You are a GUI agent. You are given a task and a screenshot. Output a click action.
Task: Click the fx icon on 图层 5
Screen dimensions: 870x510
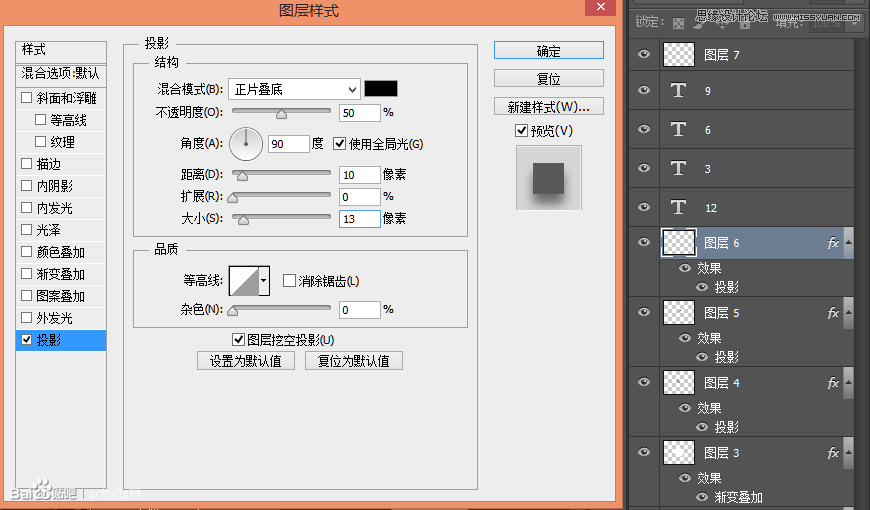tap(833, 313)
